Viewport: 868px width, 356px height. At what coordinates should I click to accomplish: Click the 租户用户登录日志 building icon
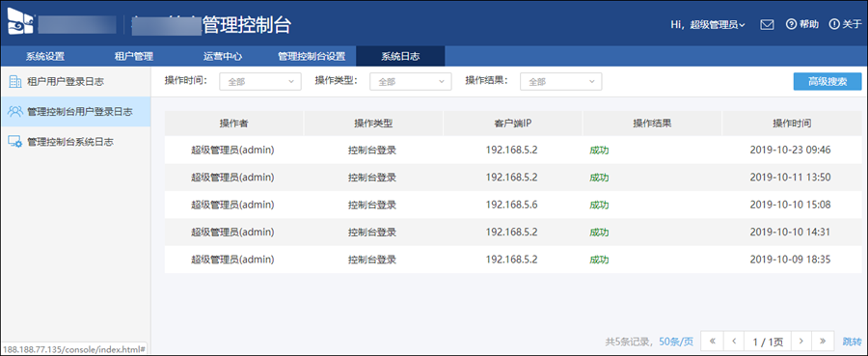[14, 82]
